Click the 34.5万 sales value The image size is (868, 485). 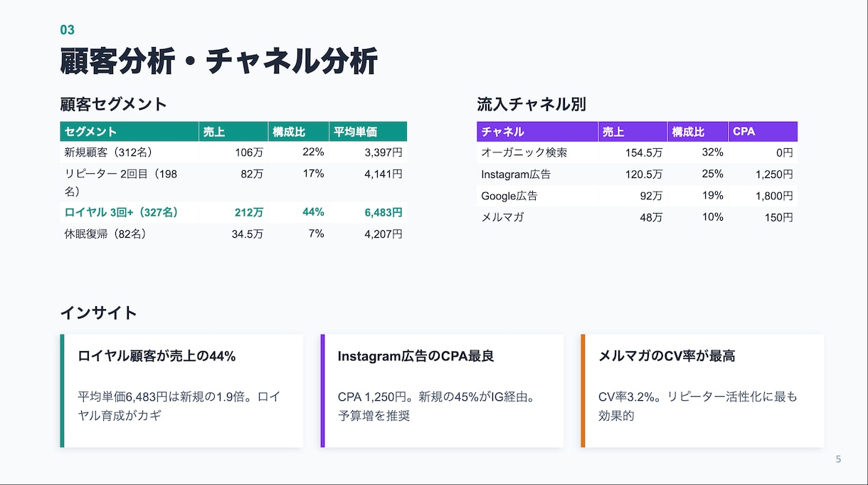(247, 234)
